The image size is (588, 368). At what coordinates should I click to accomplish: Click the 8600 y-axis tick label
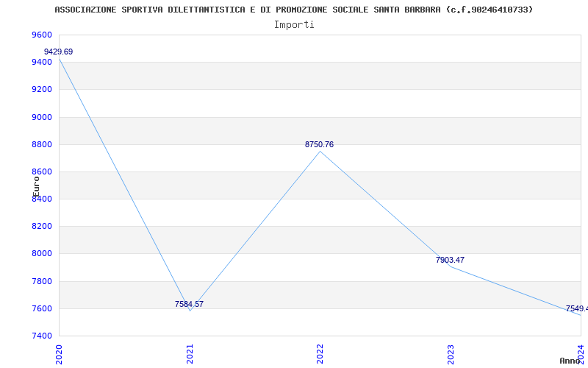click(43, 171)
